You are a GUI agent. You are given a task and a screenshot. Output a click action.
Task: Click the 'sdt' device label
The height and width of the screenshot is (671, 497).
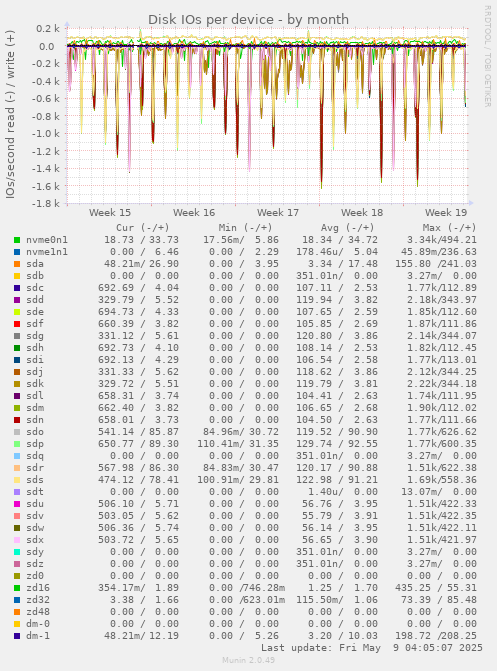click(x=35, y=492)
